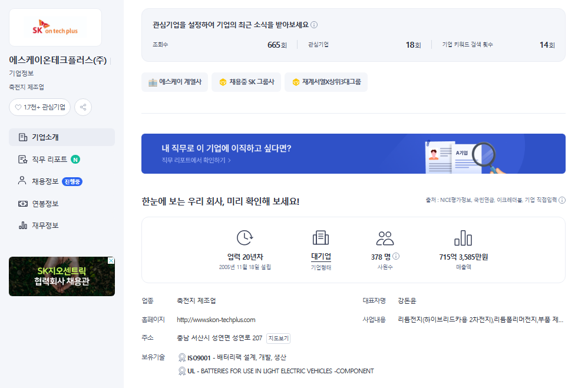The height and width of the screenshot is (388, 588).
Task: Click 2005년 11월 18일 설립 date text
Action: (245, 267)
